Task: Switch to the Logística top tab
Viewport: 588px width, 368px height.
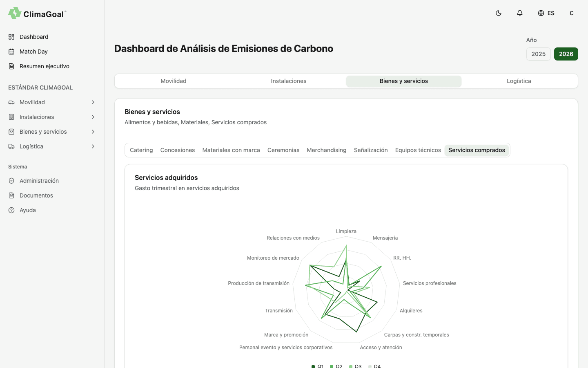Action: (x=519, y=81)
